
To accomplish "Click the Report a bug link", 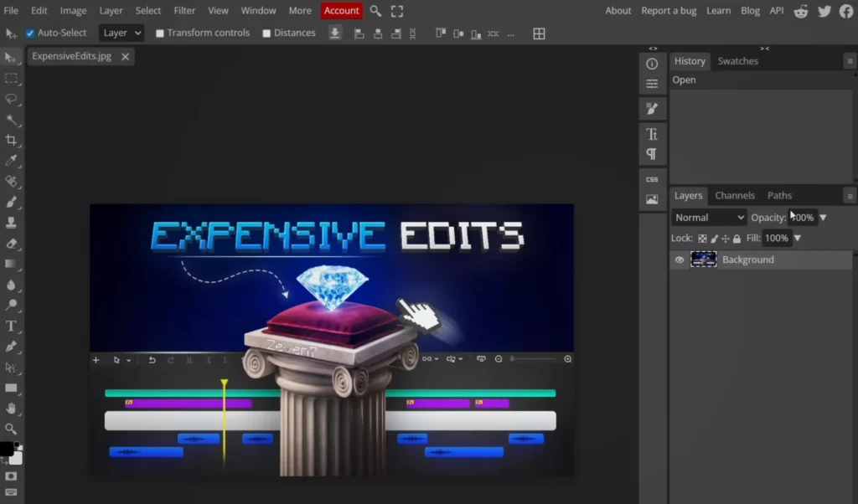I will point(669,10).
